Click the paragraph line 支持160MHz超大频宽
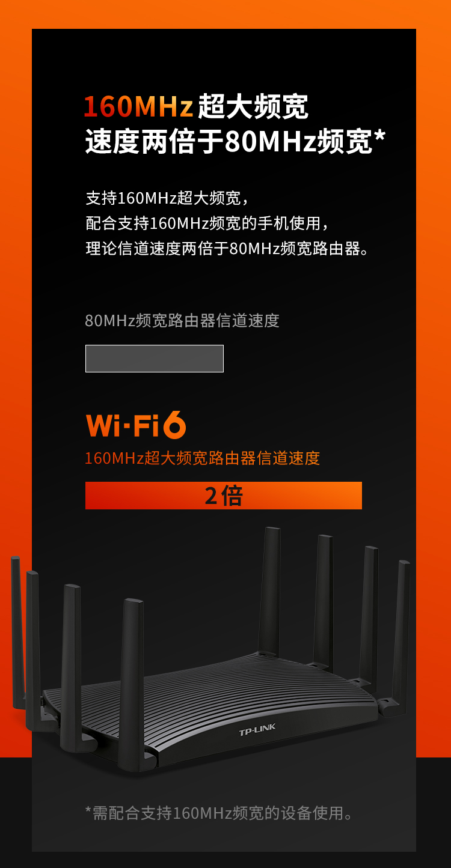The height and width of the screenshot is (868, 451). click(x=167, y=198)
